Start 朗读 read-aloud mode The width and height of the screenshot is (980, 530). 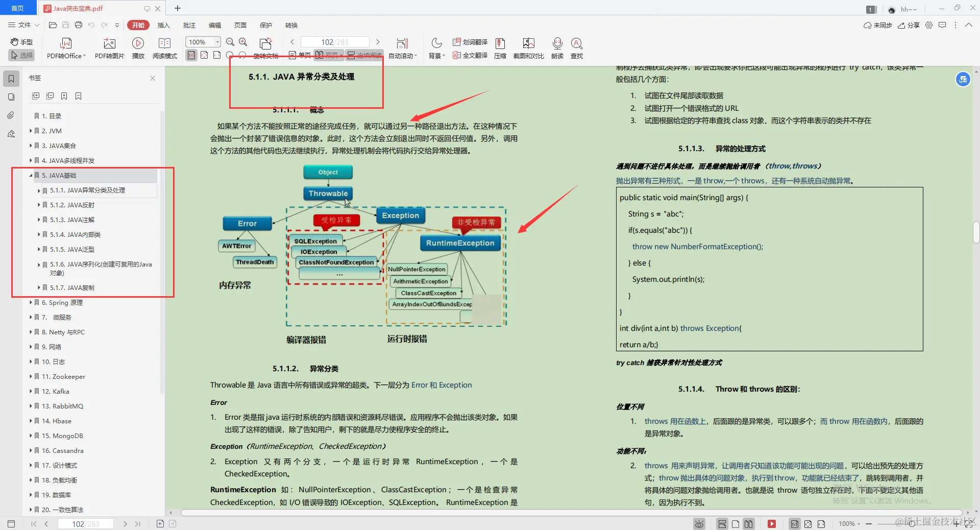[556, 47]
